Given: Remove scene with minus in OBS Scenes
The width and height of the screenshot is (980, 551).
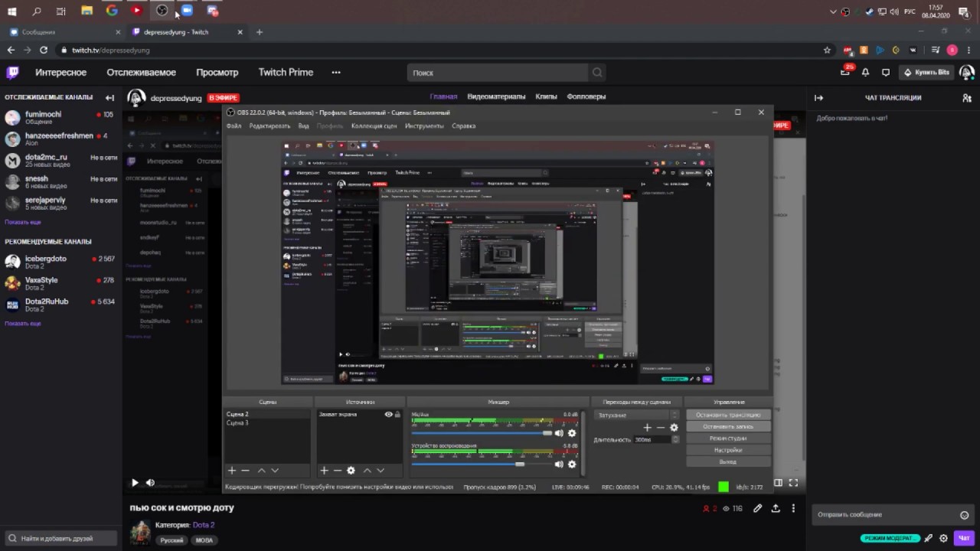Looking at the screenshot, I should click(x=245, y=471).
